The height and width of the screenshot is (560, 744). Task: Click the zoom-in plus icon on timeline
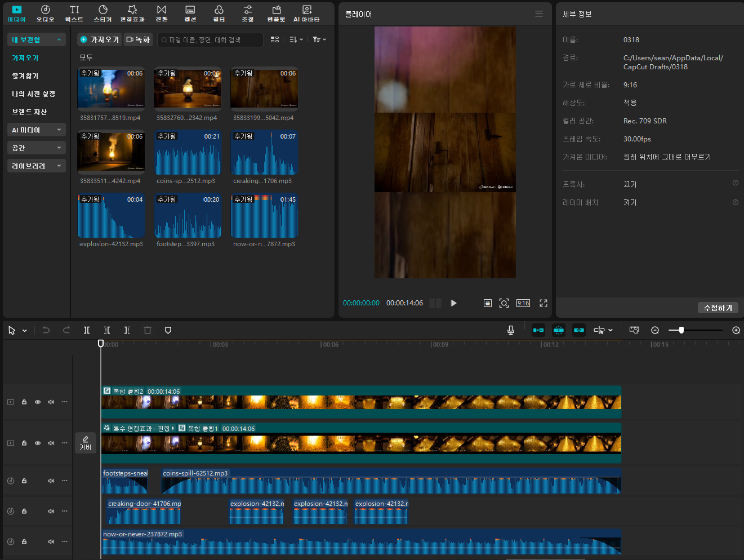tap(736, 330)
